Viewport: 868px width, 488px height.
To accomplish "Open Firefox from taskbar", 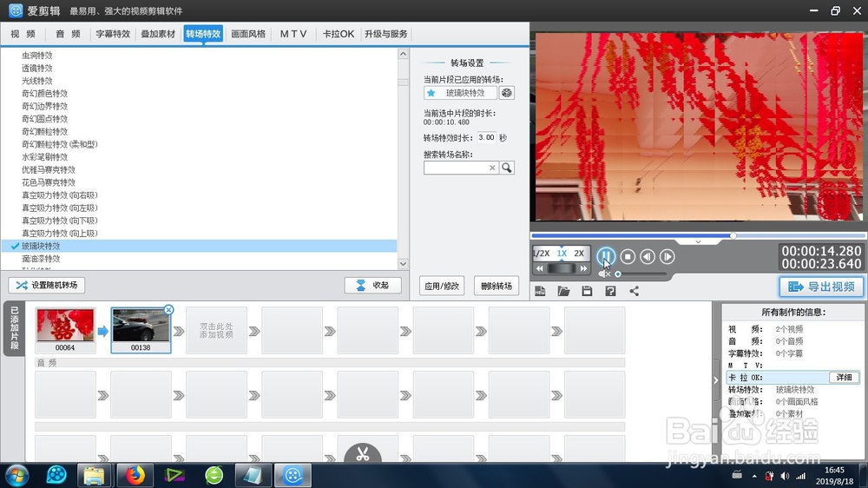I will [x=135, y=475].
